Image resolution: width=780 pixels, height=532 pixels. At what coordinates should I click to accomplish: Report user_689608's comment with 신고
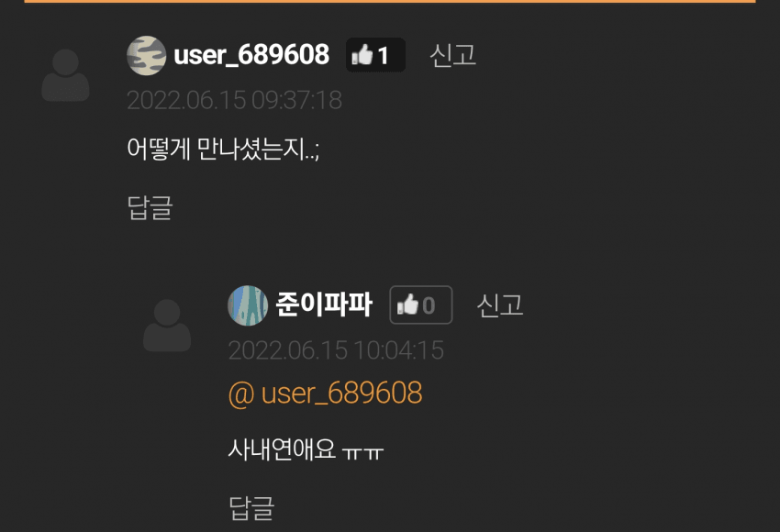(452, 55)
